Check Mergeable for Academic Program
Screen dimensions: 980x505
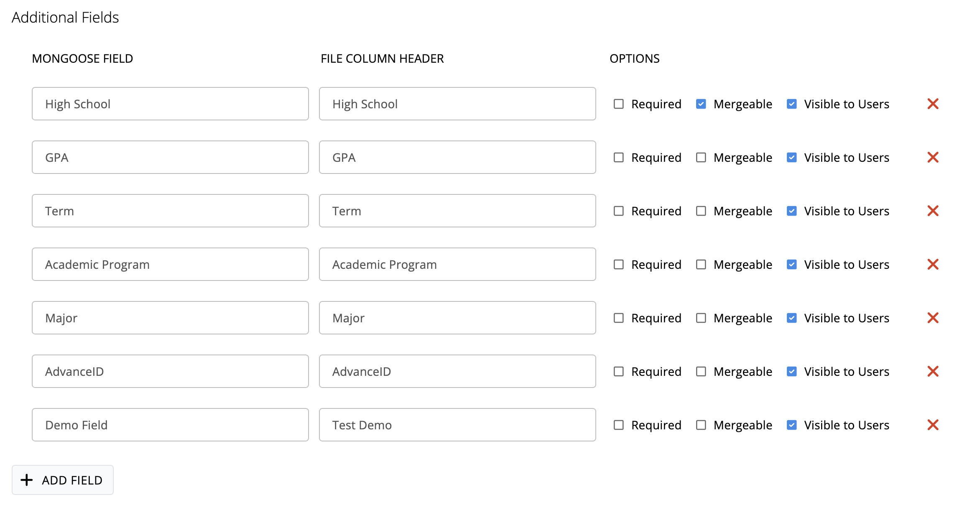pos(701,264)
